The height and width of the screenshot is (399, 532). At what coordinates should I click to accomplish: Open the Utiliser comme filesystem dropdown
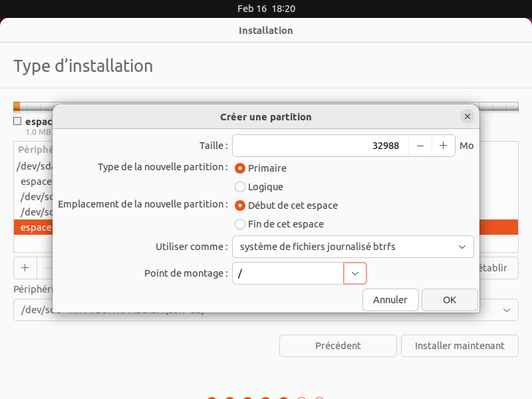352,247
